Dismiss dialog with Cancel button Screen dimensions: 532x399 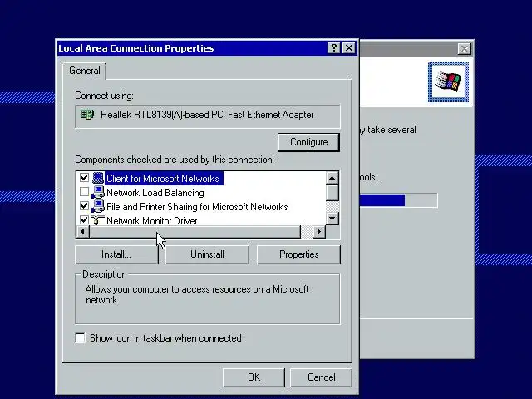point(321,377)
